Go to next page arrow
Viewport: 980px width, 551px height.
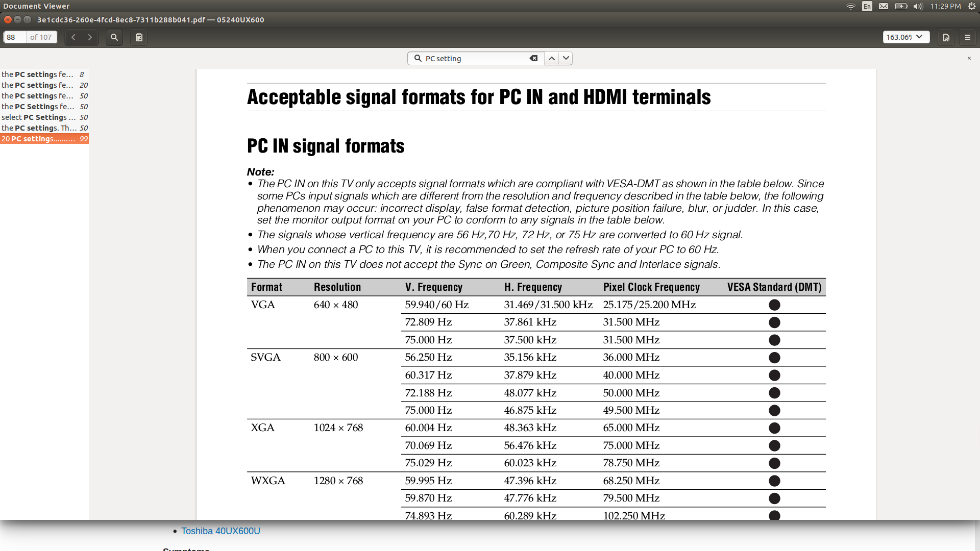click(x=90, y=37)
